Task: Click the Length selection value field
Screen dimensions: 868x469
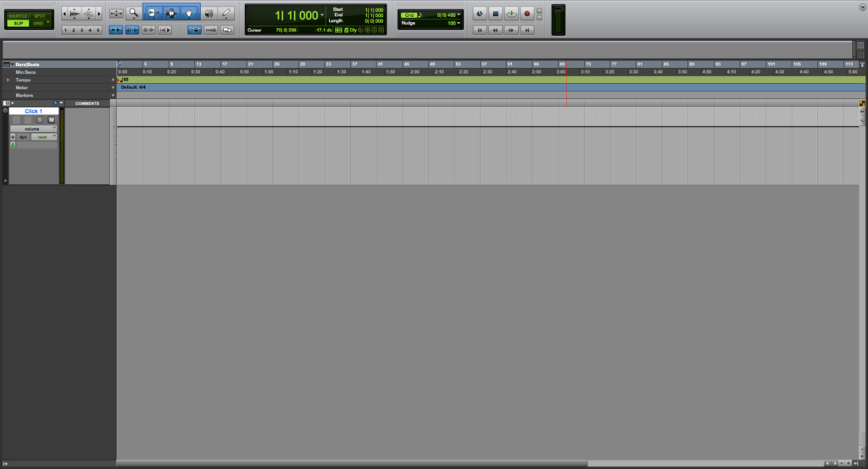Action: click(374, 21)
